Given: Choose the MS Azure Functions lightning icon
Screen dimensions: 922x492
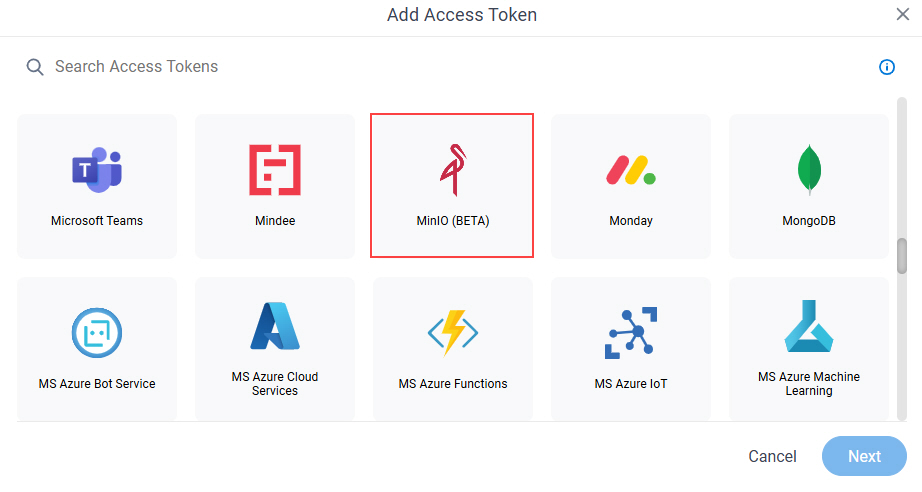Looking at the screenshot, I should pos(453,333).
